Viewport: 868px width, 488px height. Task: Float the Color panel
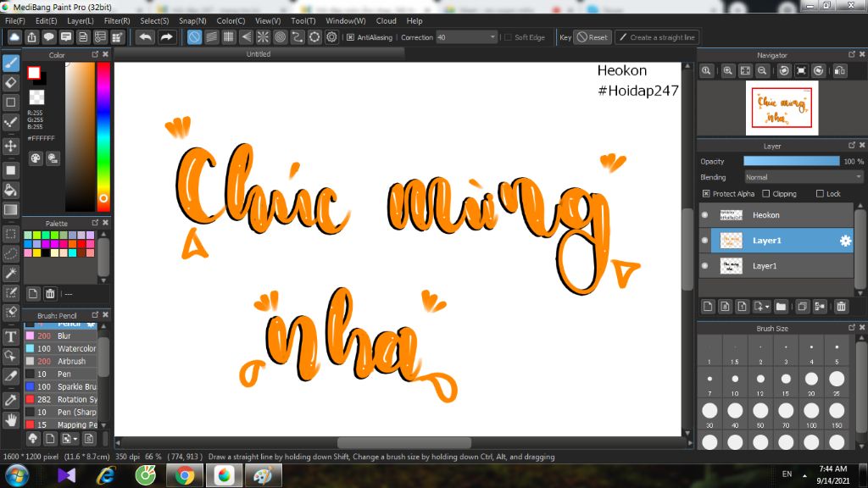coord(95,54)
